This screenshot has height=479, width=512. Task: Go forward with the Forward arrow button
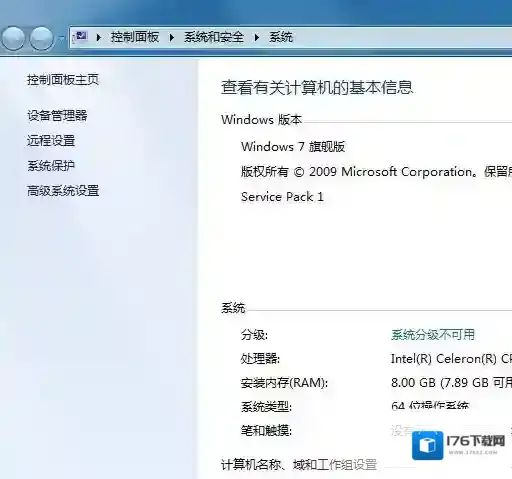click(x=41, y=38)
